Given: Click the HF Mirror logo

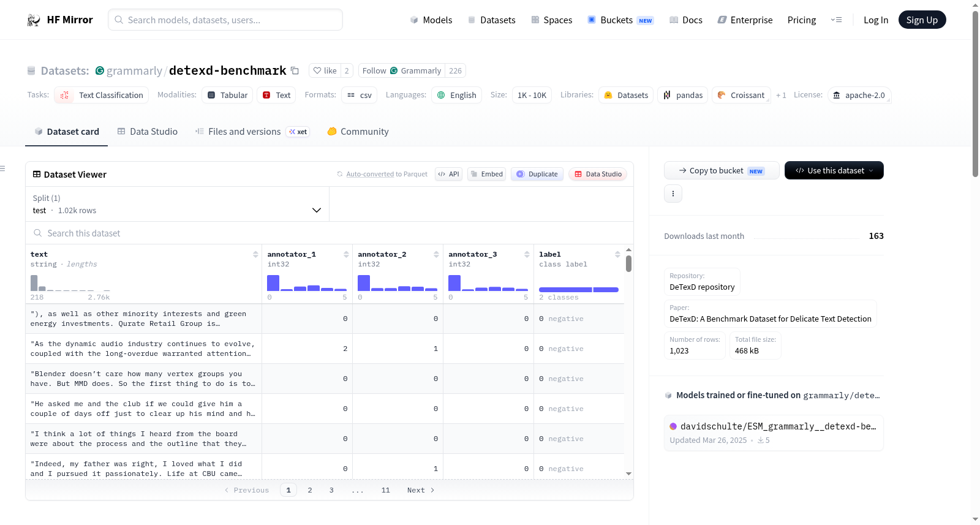Looking at the screenshot, I should (x=60, y=20).
